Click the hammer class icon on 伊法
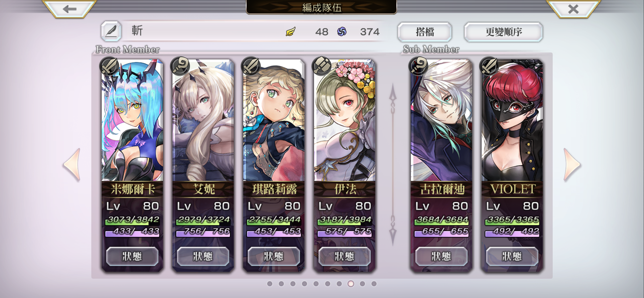This screenshot has height=298, width=644. pyautogui.click(x=322, y=66)
